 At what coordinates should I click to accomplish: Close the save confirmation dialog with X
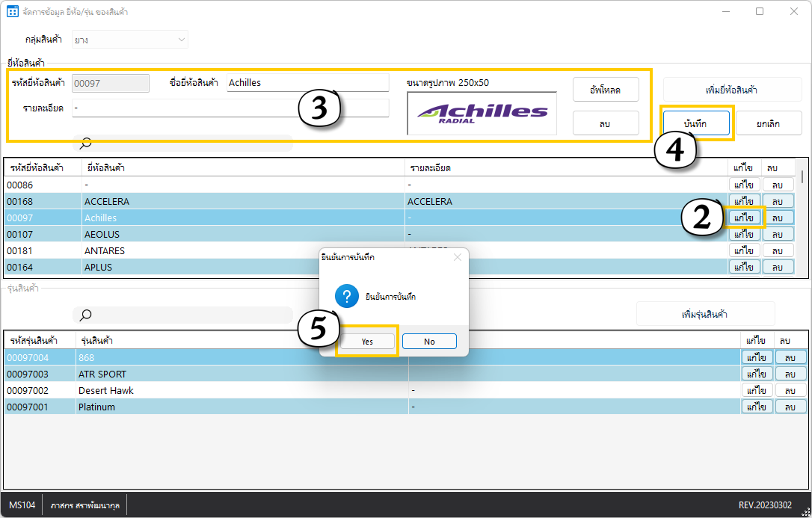(458, 257)
